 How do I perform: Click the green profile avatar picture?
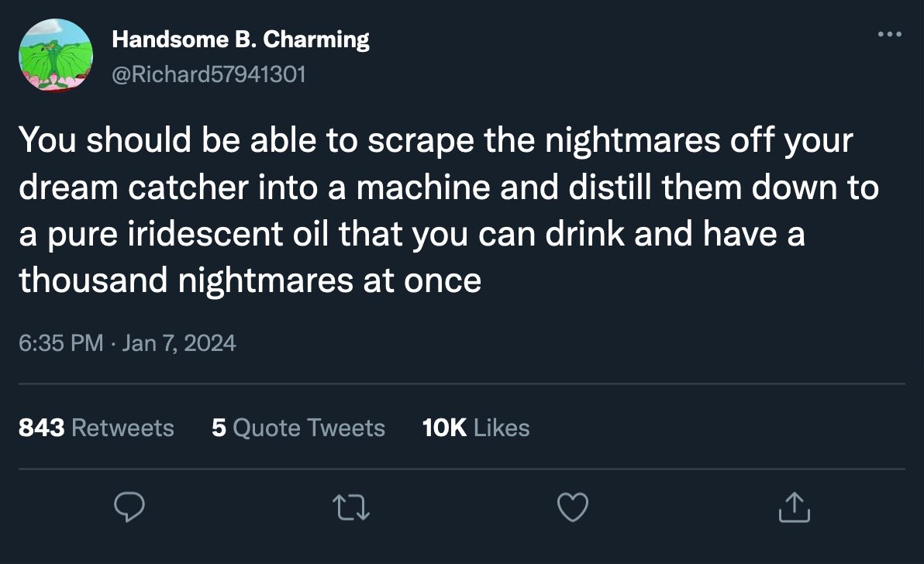point(55,56)
